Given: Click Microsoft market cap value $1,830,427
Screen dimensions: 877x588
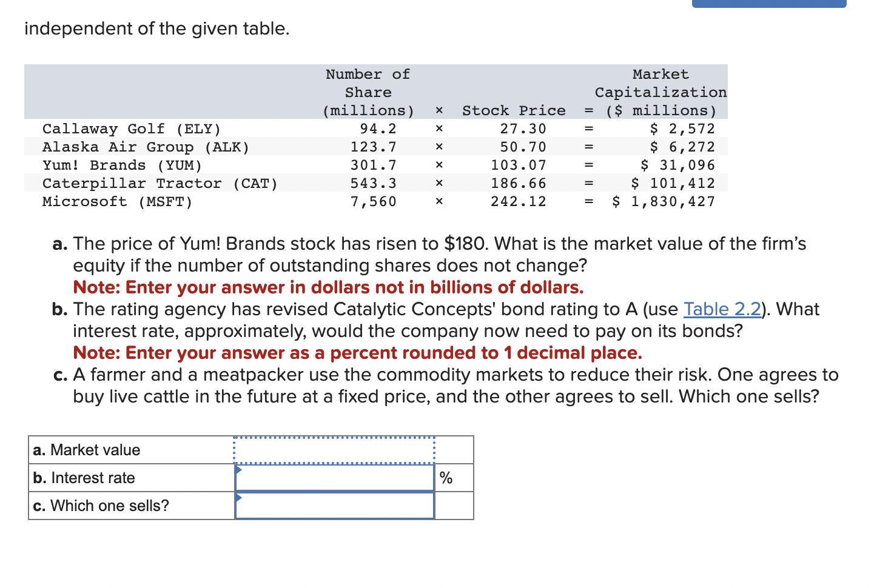Looking at the screenshot, I should [x=664, y=201].
